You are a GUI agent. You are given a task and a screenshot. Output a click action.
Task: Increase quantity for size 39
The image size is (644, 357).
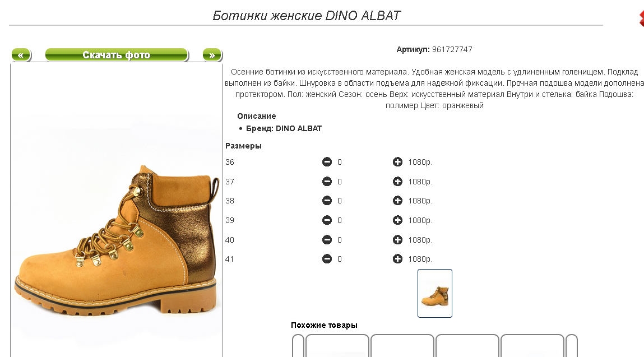coord(397,220)
